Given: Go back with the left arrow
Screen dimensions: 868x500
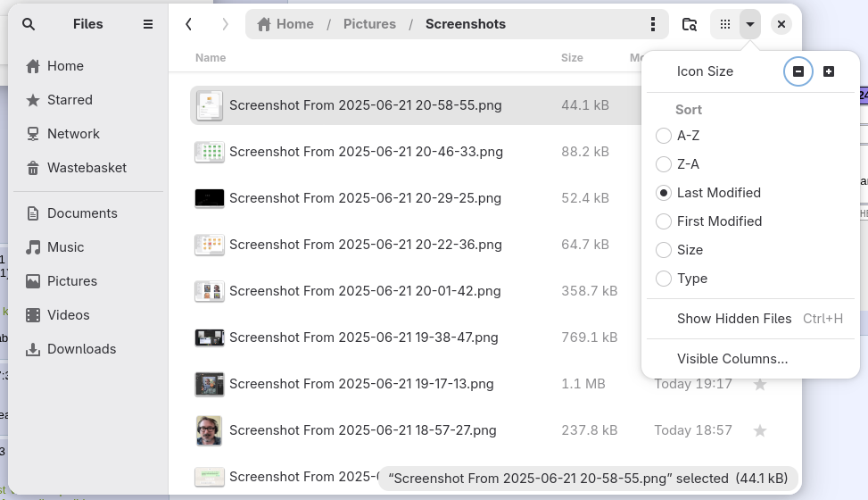Looking at the screenshot, I should 189,24.
